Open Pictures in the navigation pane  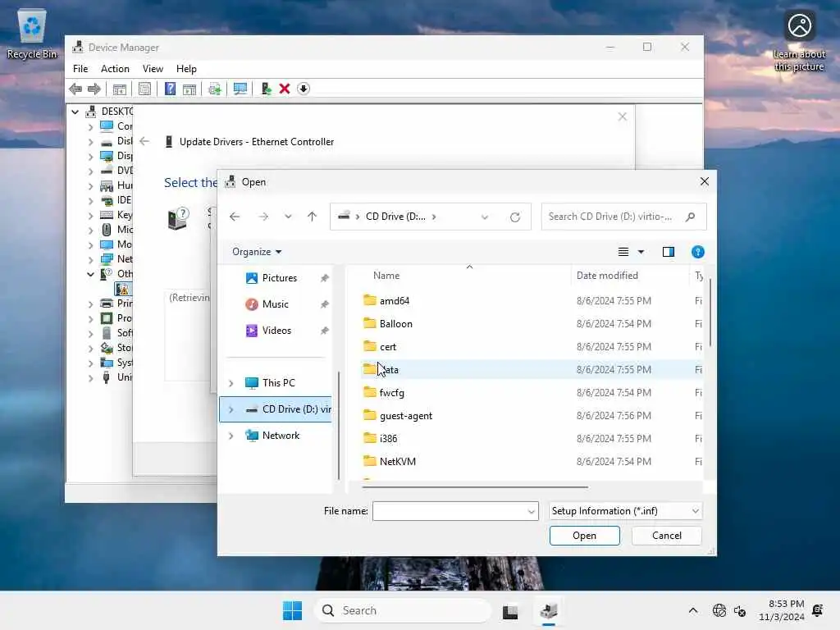coord(279,277)
